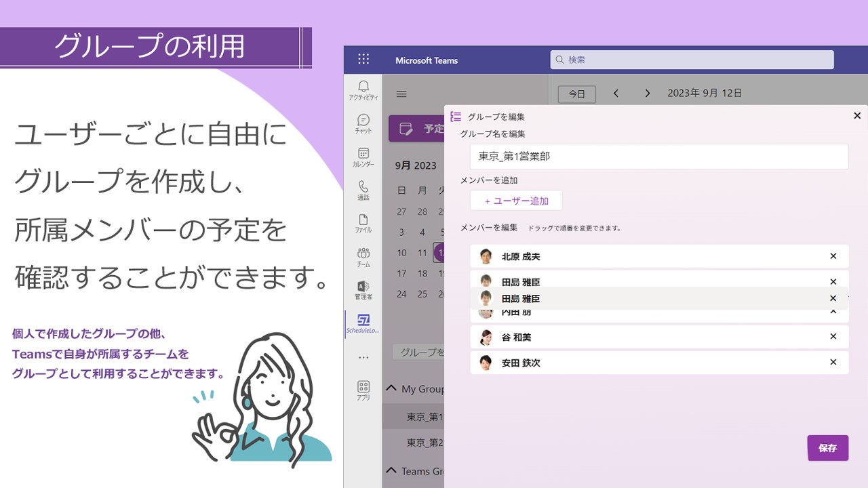This screenshot has height=488, width=868.
Task: Click 谷 和美 avatar
Action: click(486, 337)
